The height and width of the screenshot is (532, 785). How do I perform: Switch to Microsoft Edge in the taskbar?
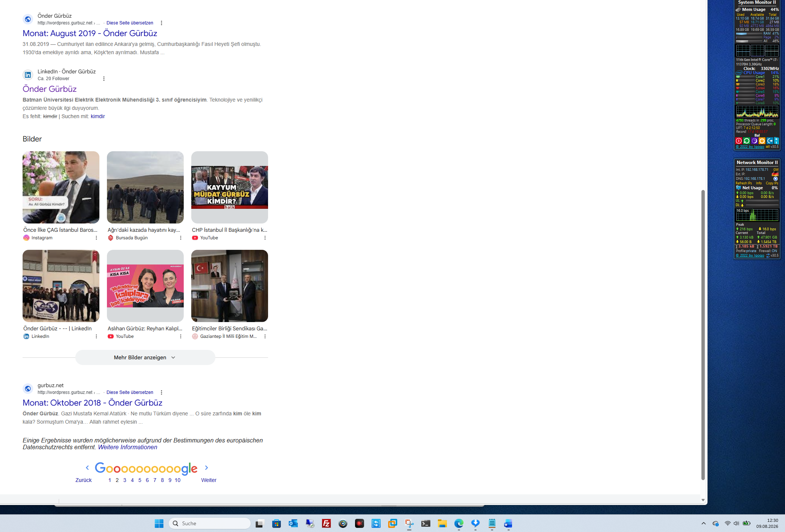pyautogui.click(x=459, y=523)
